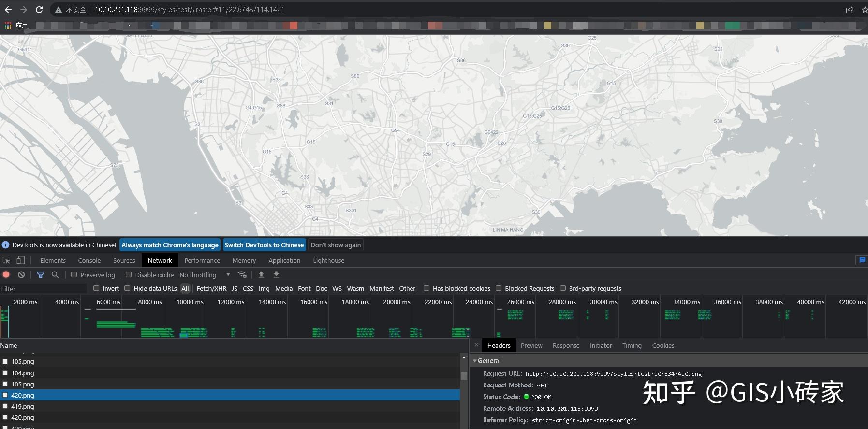Collapse the General headers section
The height and width of the screenshot is (429, 868).
pos(475,361)
